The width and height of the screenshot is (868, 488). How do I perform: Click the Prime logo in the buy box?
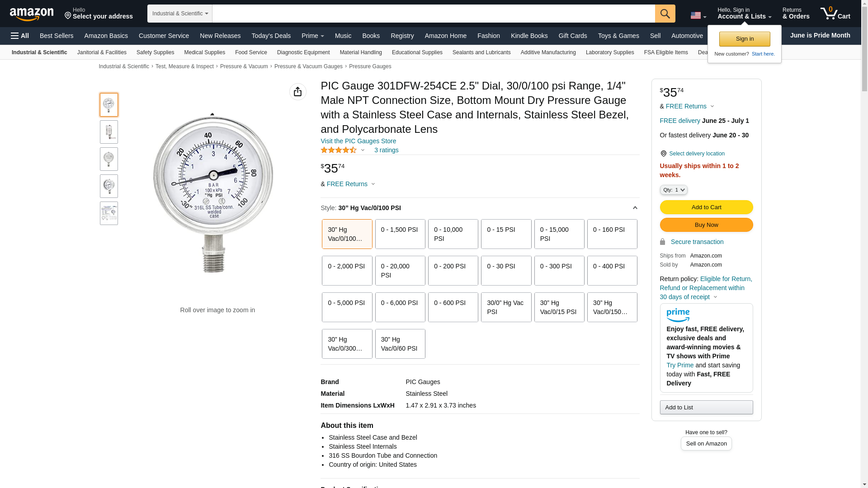coord(678,315)
